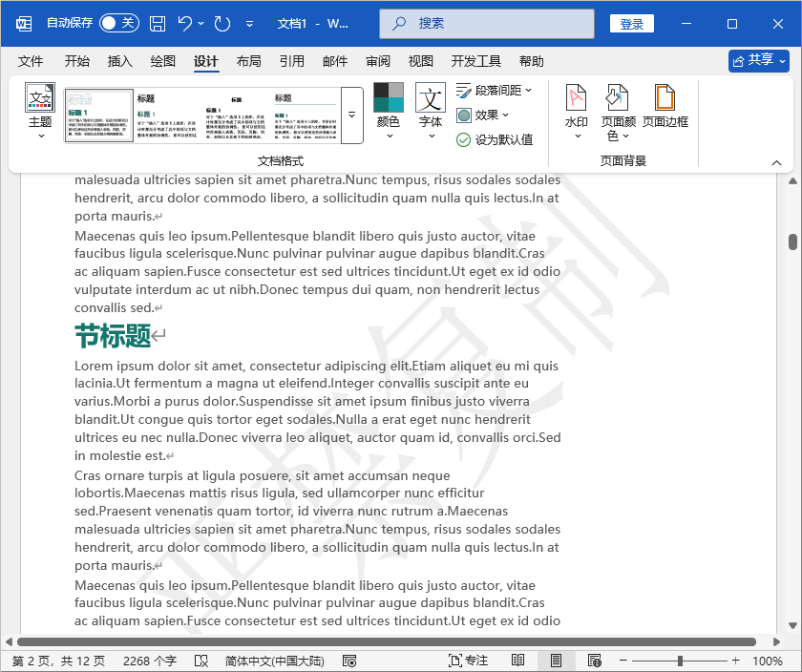The height and width of the screenshot is (672, 802).
Task: Open the Watermark (水印) tool
Action: (x=576, y=106)
